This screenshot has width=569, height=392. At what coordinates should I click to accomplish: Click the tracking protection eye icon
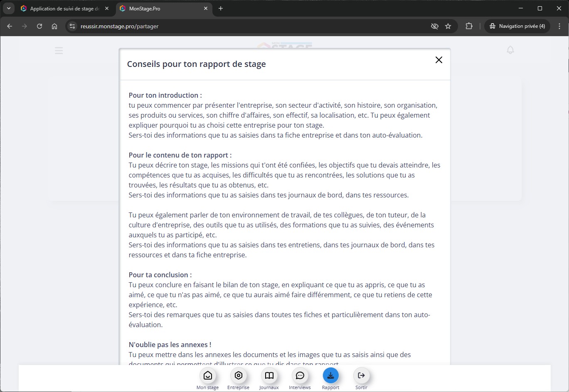point(434,26)
